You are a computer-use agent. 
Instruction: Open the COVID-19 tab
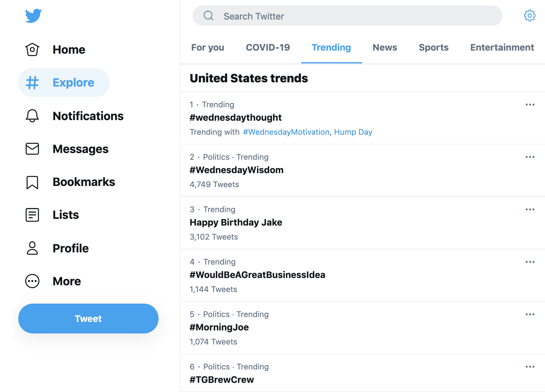point(268,48)
